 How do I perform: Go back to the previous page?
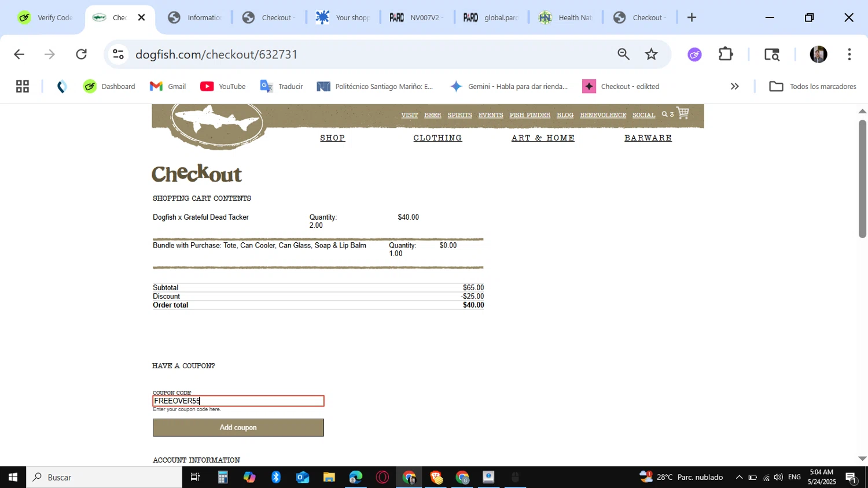19,54
